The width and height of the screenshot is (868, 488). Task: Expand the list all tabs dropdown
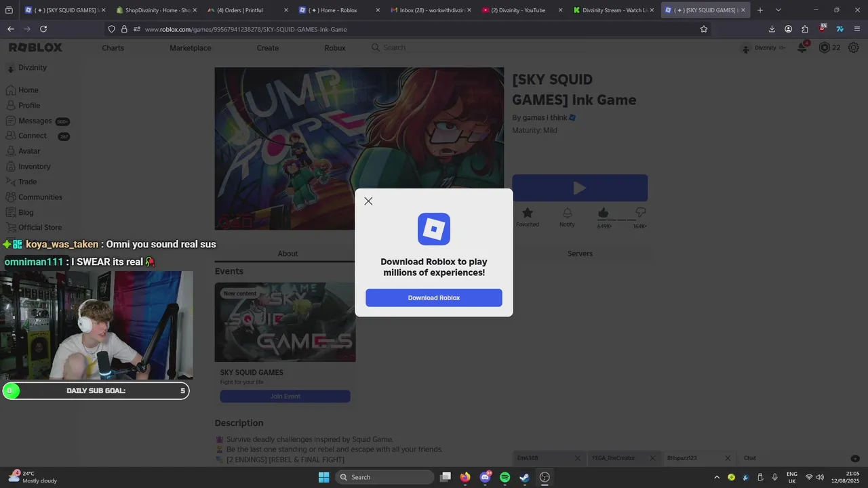778,10
